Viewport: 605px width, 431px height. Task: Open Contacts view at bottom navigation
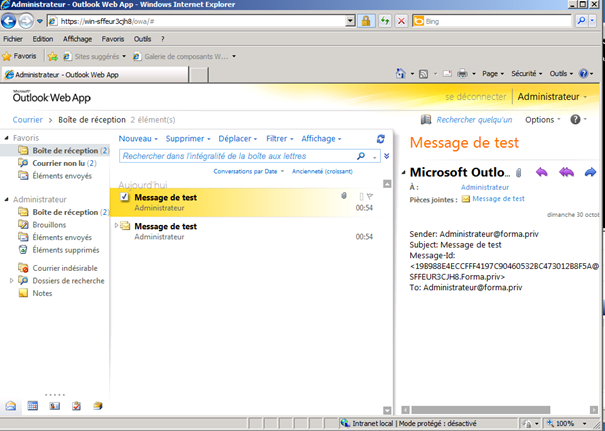(x=55, y=406)
